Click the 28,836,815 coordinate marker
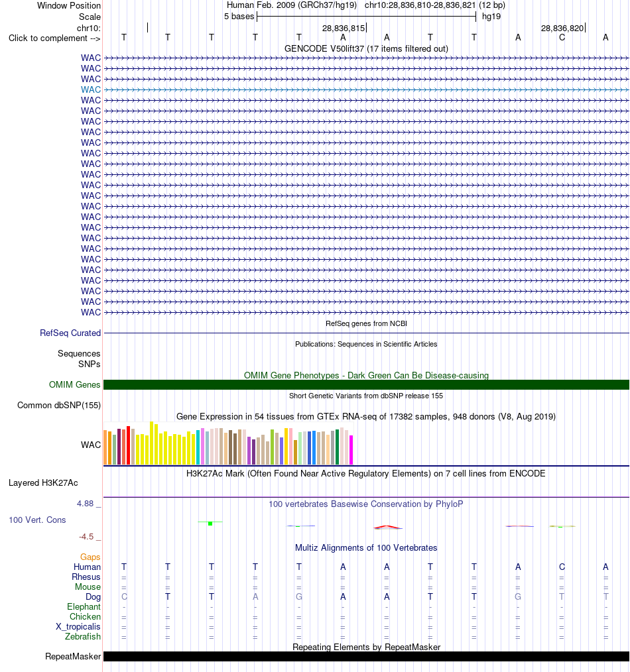 [344, 28]
